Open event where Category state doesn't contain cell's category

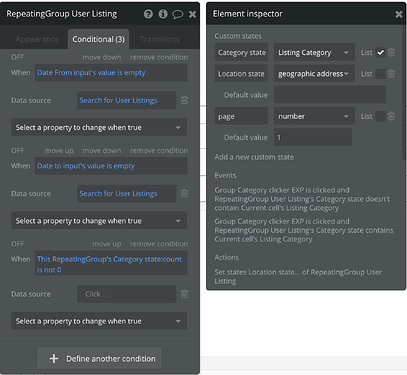pyautogui.click(x=302, y=199)
